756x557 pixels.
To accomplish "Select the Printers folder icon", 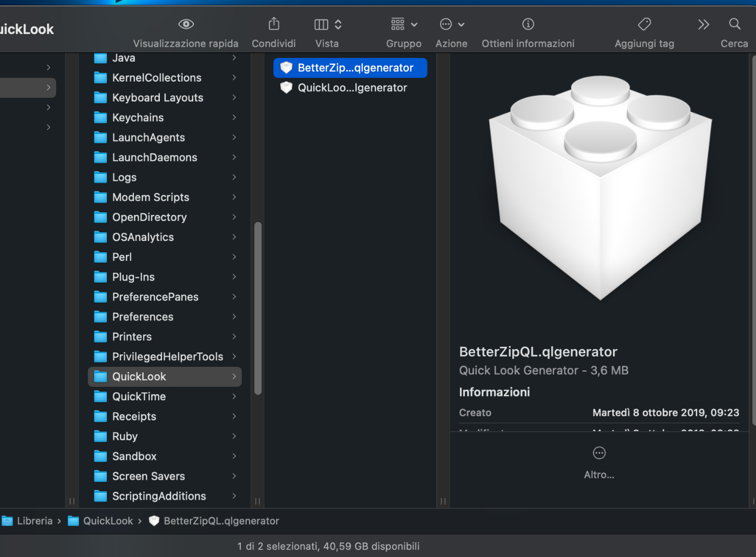I will [x=100, y=337].
